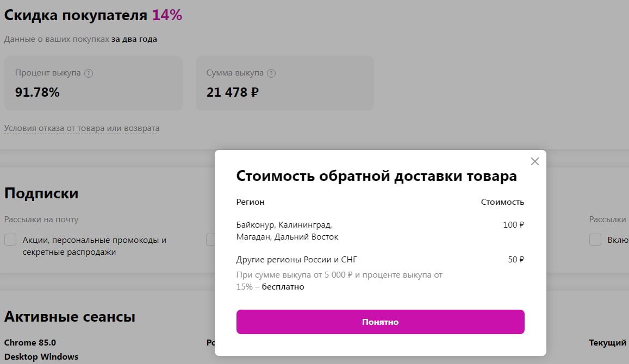Select the Chrome 85.0 session entry
629x364 pixels.
coord(30,343)
